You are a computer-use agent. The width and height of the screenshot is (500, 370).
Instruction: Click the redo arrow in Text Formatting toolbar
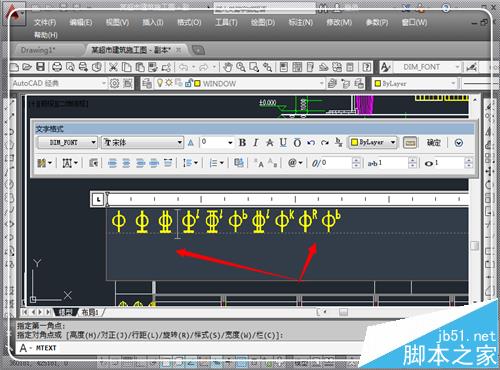point(324,143)
